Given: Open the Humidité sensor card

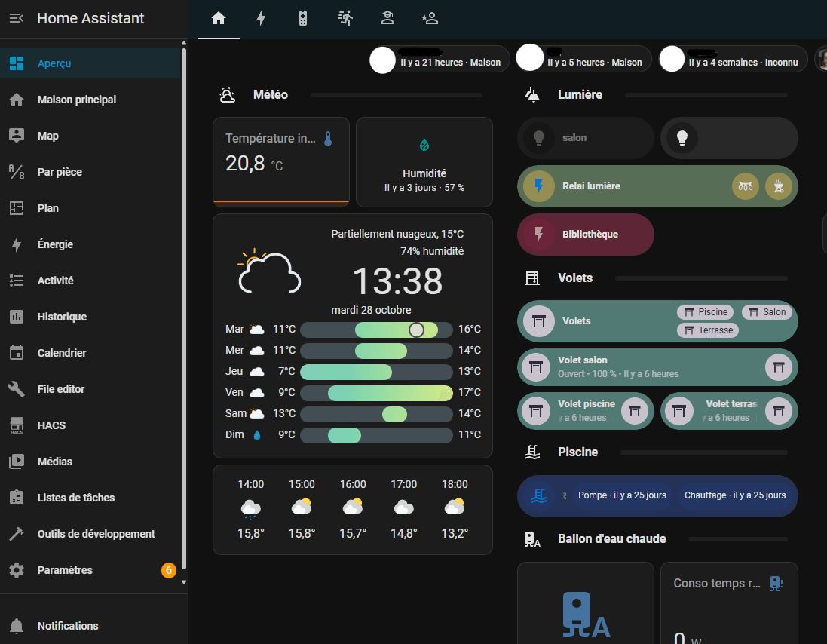Looking at the screenshot, I should pyautogui.click(x=424, y=162).
